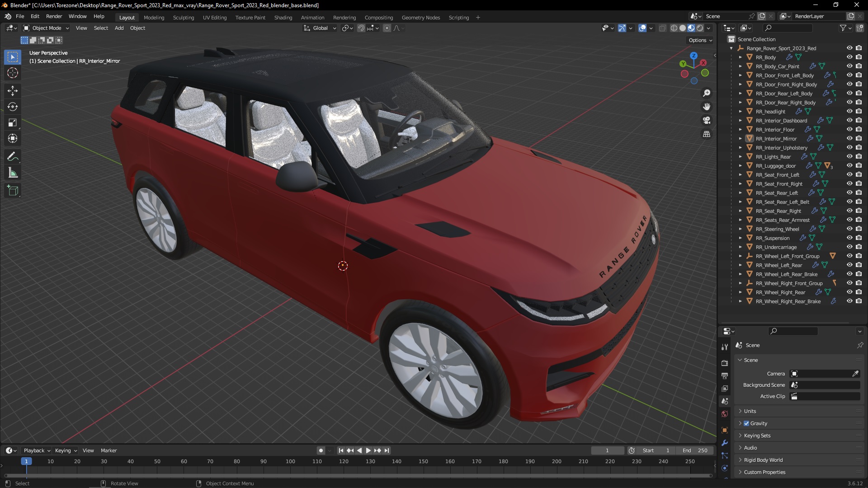This screenshot has height=488, width=868.
Task: Open the Output properties tab icon
Action: pos(725,375)
